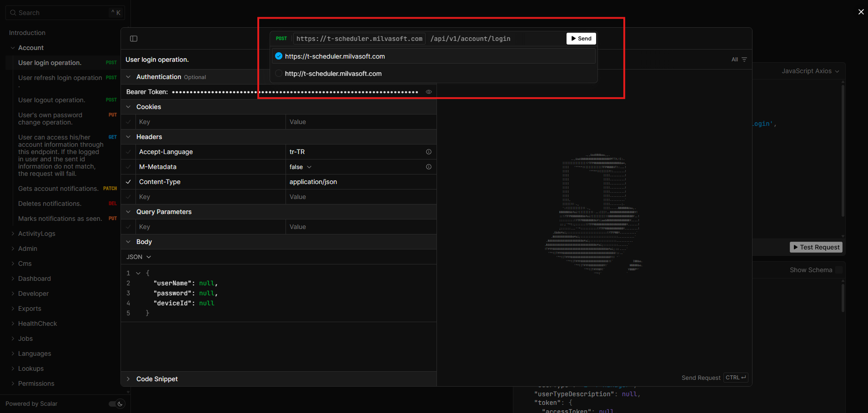868x413 pixels.
Task: Select the https t-scheduler server option
Action: (279, 56)
